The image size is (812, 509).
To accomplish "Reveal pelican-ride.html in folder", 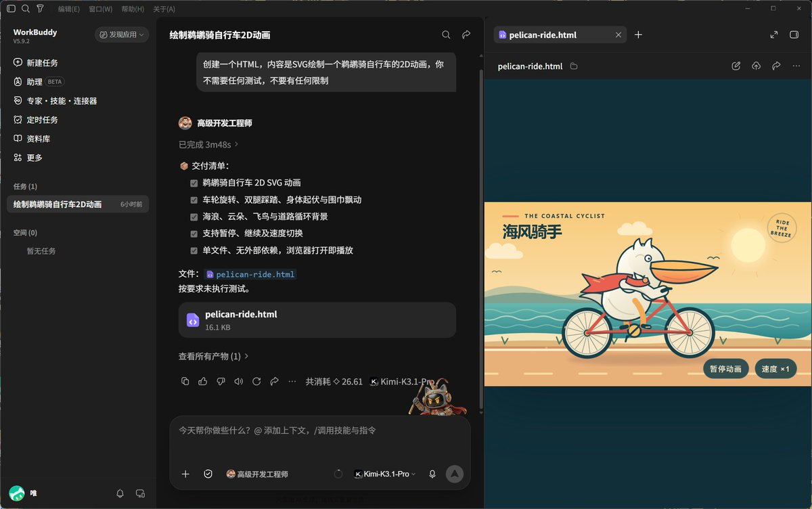I will (574, 66).
